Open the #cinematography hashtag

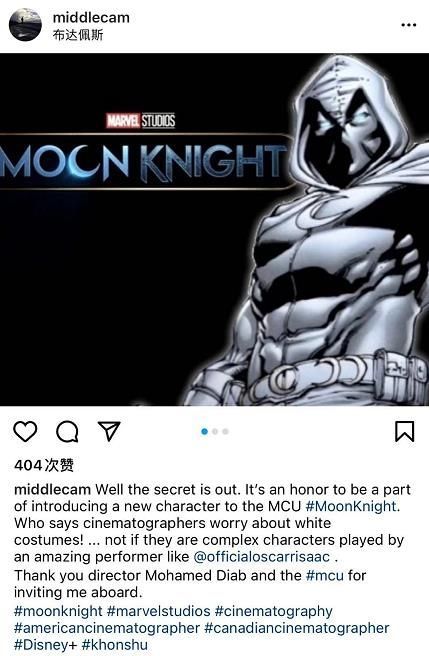pyautogui.click(x=274, y=611)
